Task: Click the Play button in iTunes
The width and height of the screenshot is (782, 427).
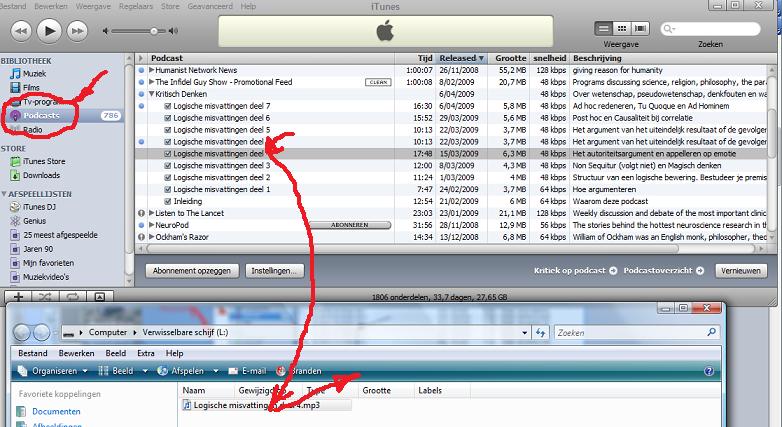Action: [x=49, y=31]
